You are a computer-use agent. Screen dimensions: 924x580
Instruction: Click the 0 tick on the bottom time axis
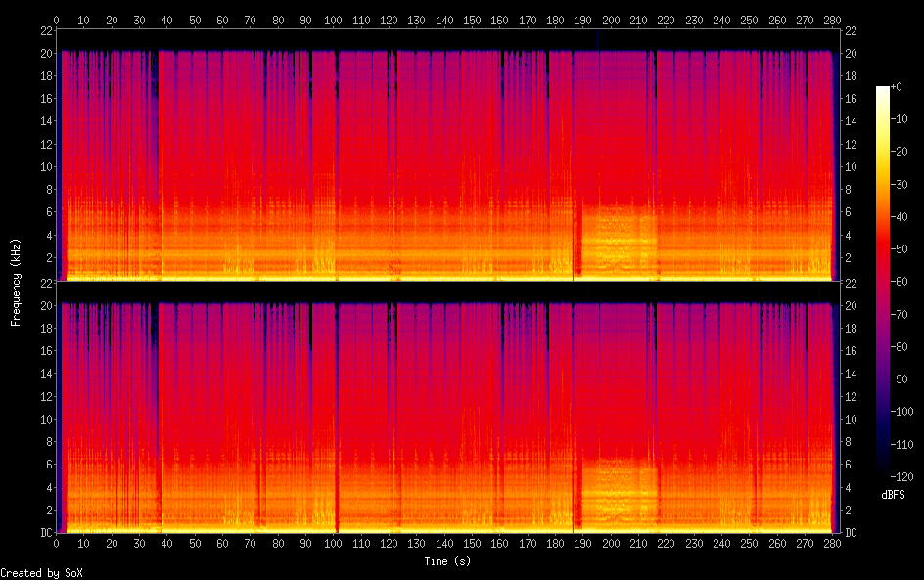(x=57, y=543)
